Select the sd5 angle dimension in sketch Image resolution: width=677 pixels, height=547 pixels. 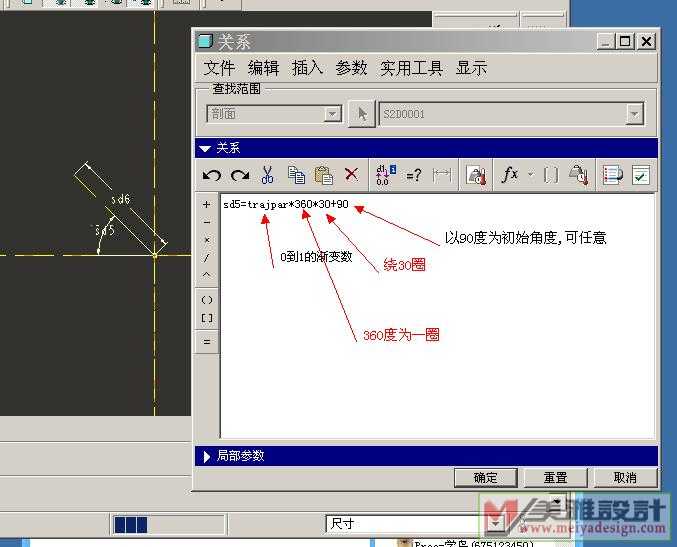(105, 230)
